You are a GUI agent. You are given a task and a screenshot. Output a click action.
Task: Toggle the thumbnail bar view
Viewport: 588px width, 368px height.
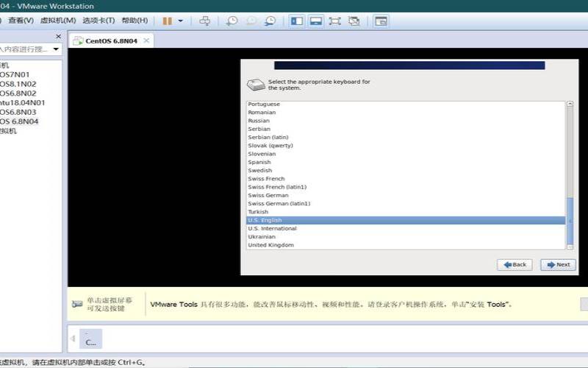316,21
